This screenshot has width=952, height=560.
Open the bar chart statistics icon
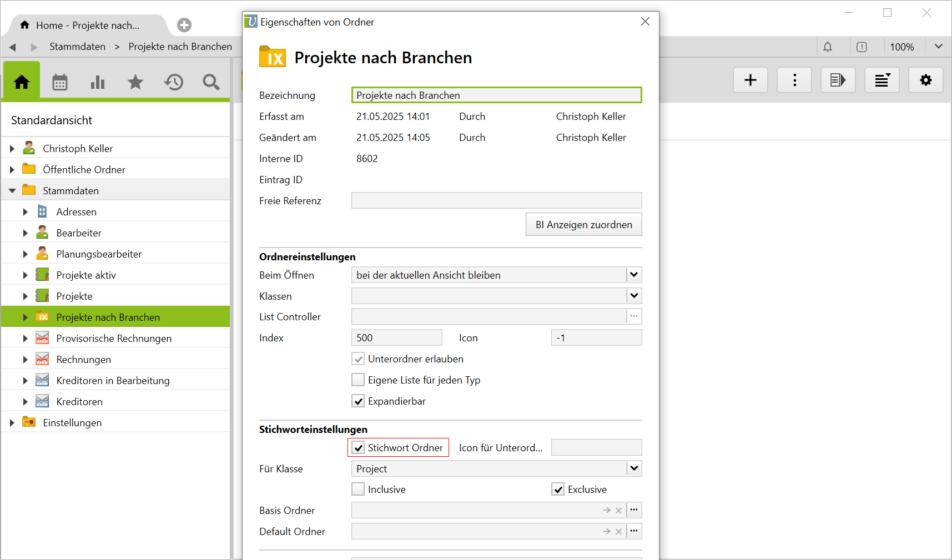(x=98, y=83)
